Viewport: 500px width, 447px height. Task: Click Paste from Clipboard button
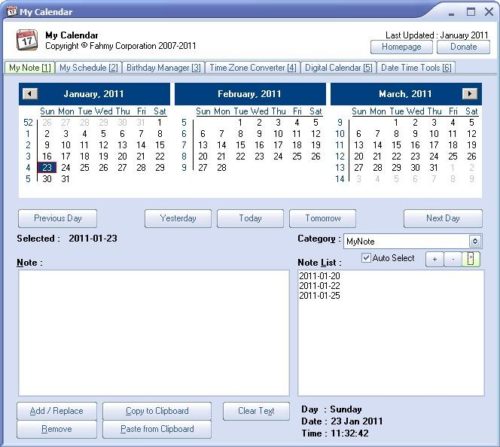click(x=157, y=429)
